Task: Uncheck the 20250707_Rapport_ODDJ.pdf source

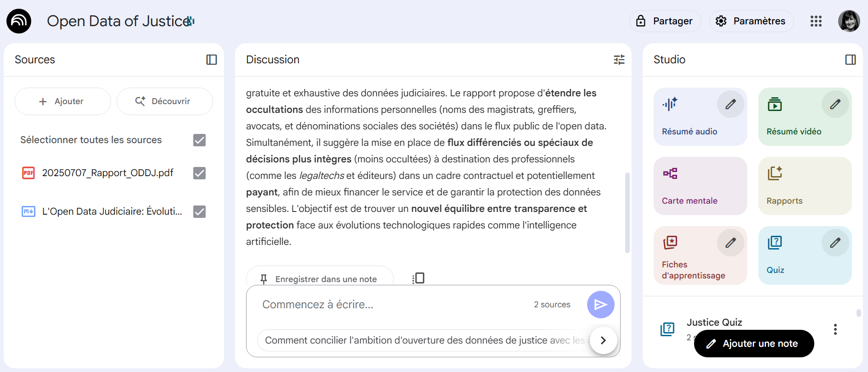Action: (199, 173)
